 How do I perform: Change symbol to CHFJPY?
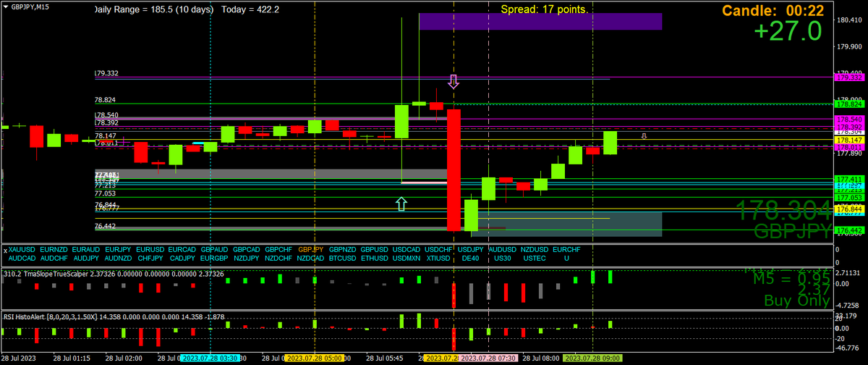(x=150, y=258)
